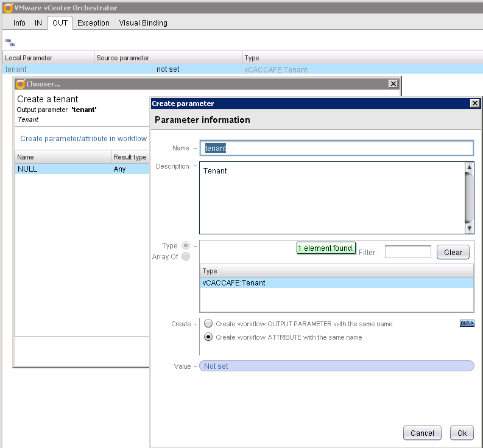Click into the Description text area
483x448 pixels.
(332, 198)
